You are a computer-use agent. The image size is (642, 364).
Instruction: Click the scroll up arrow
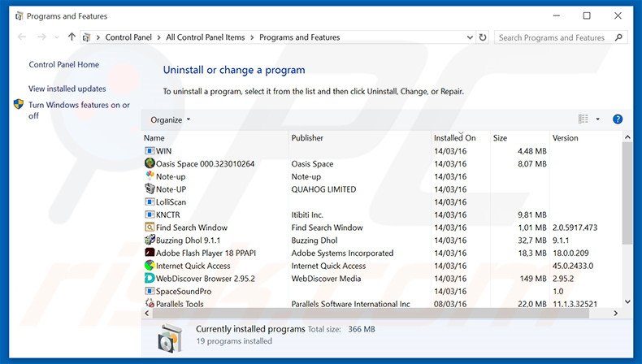627,137
